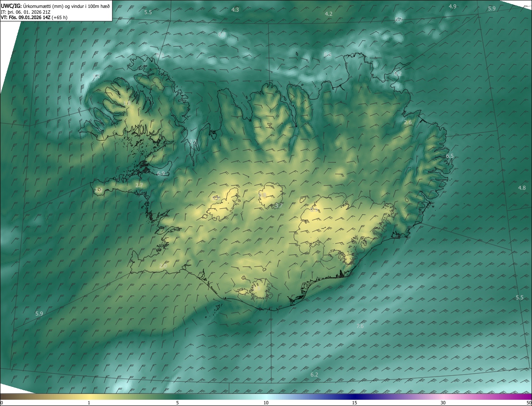532x406 pixels.
Task: Click the 3.7 value by Hofsjökull glacier
Action: pos(278,205)
